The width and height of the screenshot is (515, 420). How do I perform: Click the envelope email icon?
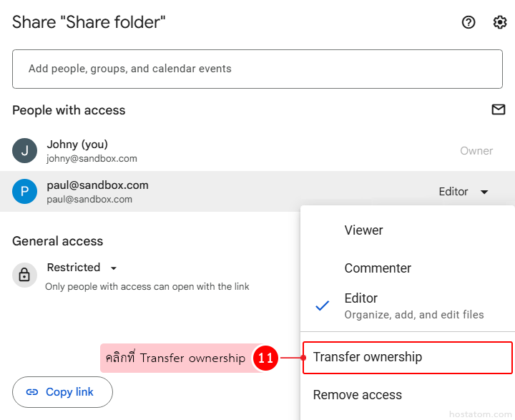(x=498, y=109)
